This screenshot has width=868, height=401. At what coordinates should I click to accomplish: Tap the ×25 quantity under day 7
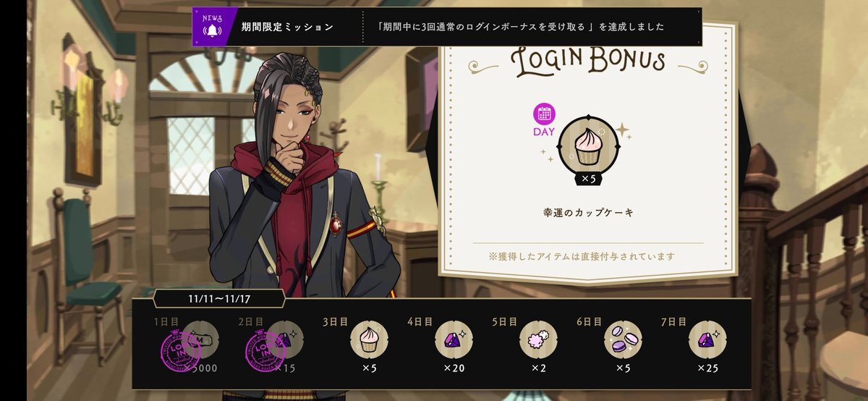pos(707,368)
